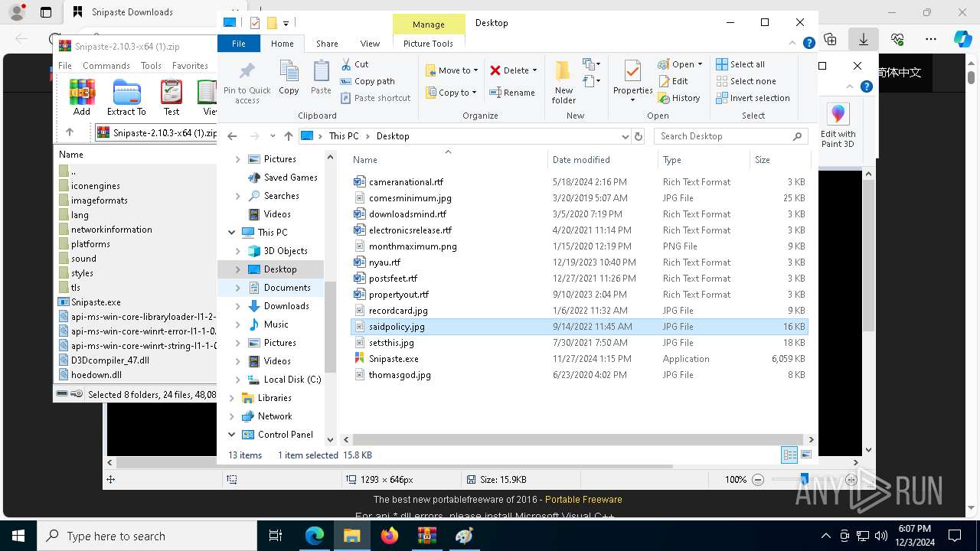Screen dimensions: 980x551
Task: Click the taskbar search box
Action: [147, 536]
